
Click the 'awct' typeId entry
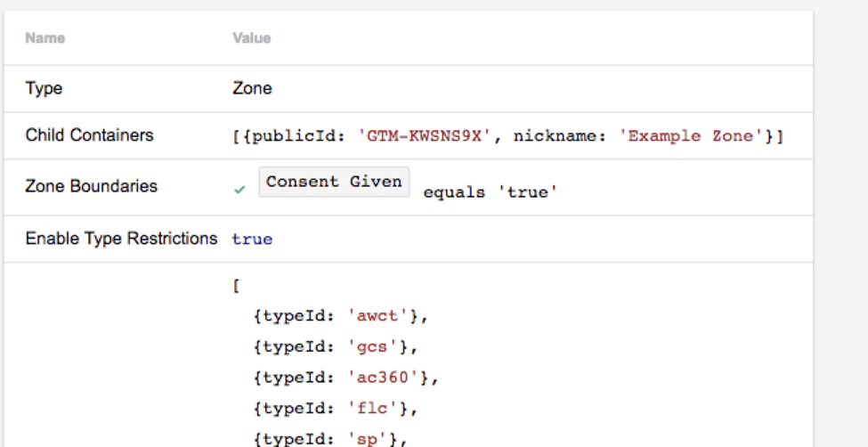[x=341, y=316]
